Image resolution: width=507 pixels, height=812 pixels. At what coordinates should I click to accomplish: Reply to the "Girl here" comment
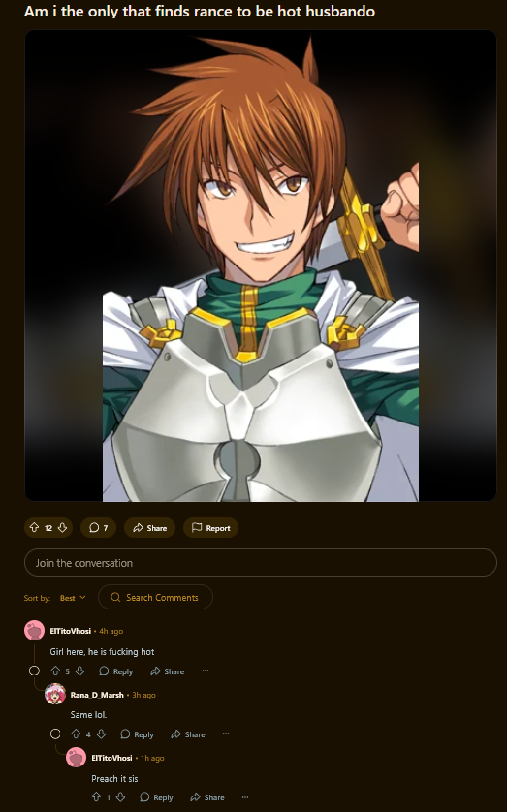(x=116, y=671)
